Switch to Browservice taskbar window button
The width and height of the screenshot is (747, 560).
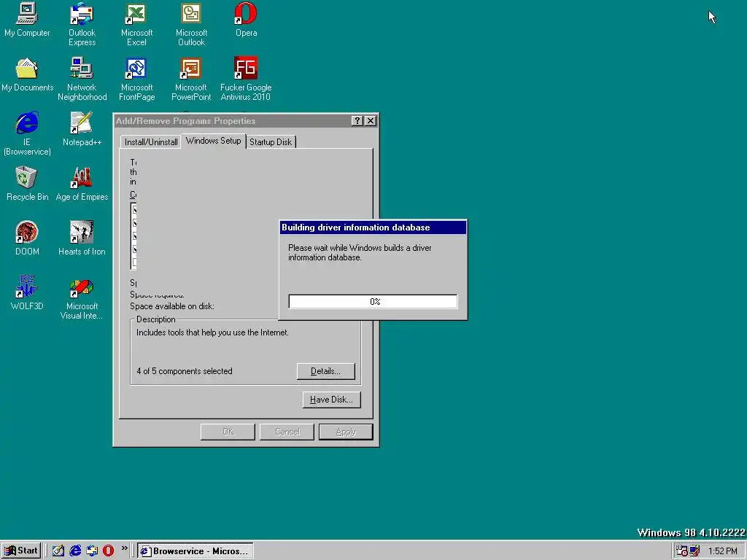196,551
